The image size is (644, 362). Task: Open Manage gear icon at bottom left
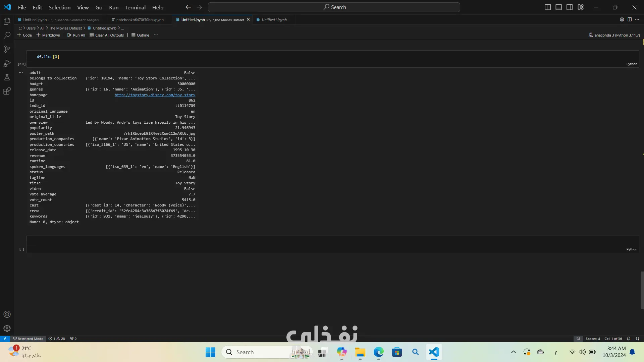click(x=7, y=328)
